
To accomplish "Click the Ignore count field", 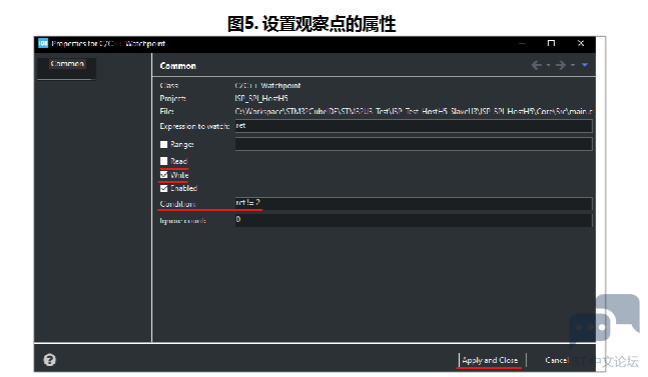I will click(x=414, y=220).
